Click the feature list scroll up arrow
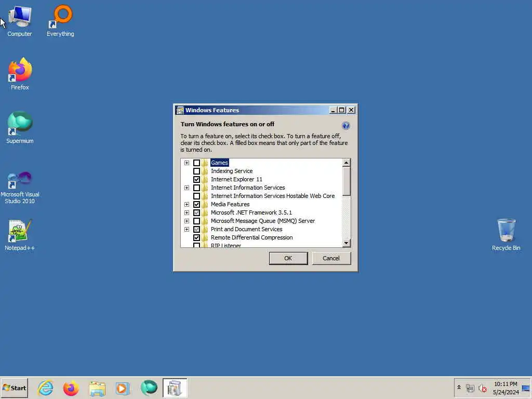The width and height of the screenshot is (532, 399). [x=346, y=163]
